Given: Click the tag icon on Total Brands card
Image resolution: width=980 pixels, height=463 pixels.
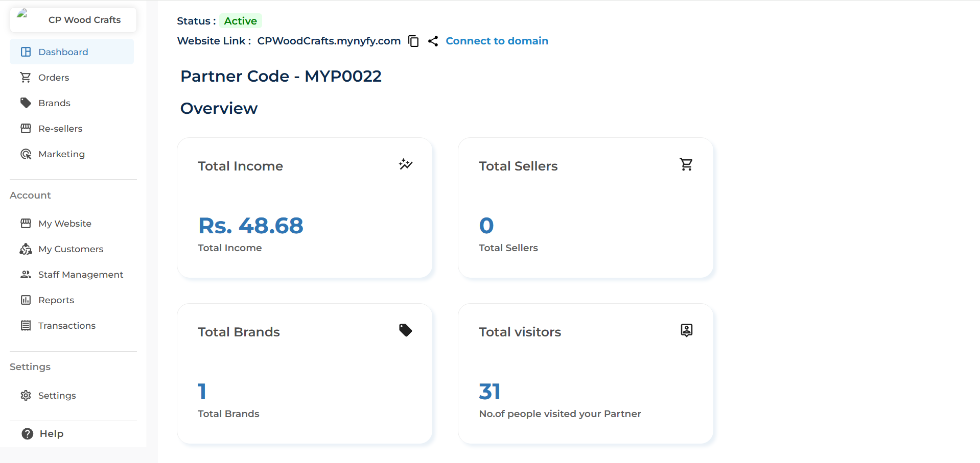Looking at the screenshot, I should [405, 330].
